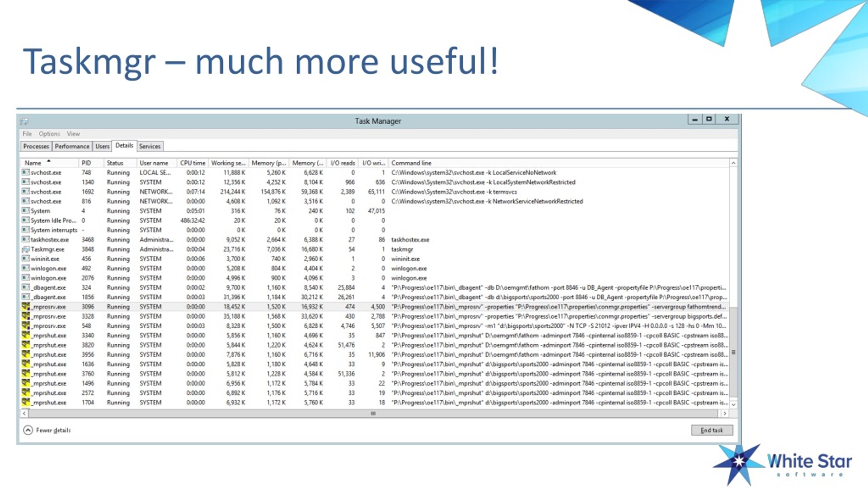This screenshot has height=488, width=868.
Task: Click the System interrupts icon
Action: pos(26,230)
